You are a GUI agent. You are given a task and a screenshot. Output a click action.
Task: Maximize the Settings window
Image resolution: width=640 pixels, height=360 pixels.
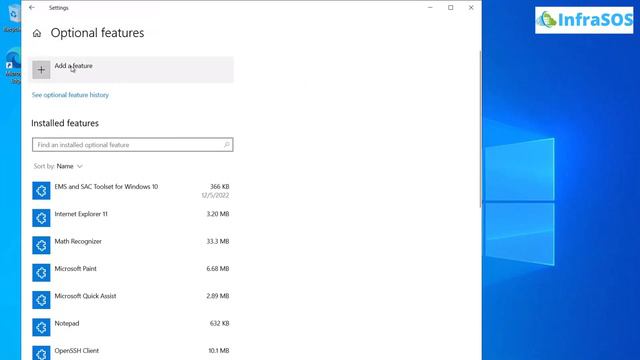click(451, 8)
